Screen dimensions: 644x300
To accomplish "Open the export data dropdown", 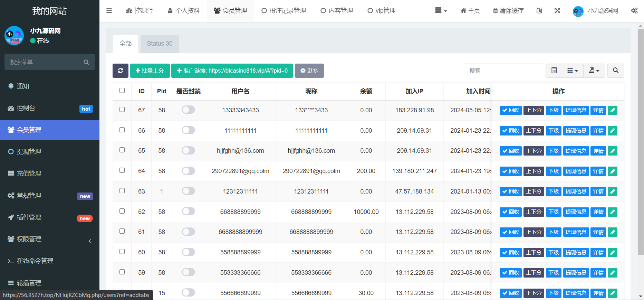I will pyautogui.click(x=594, y=71).
